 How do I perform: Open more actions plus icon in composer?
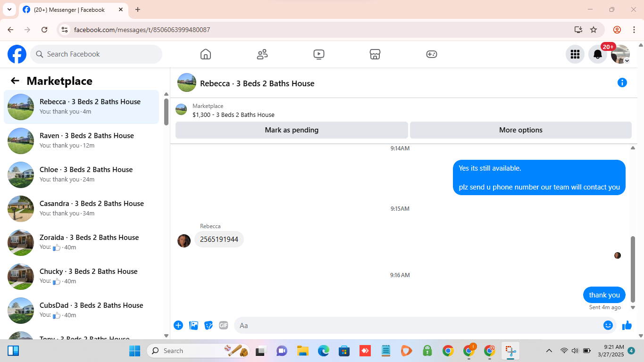tap(178, 325)
